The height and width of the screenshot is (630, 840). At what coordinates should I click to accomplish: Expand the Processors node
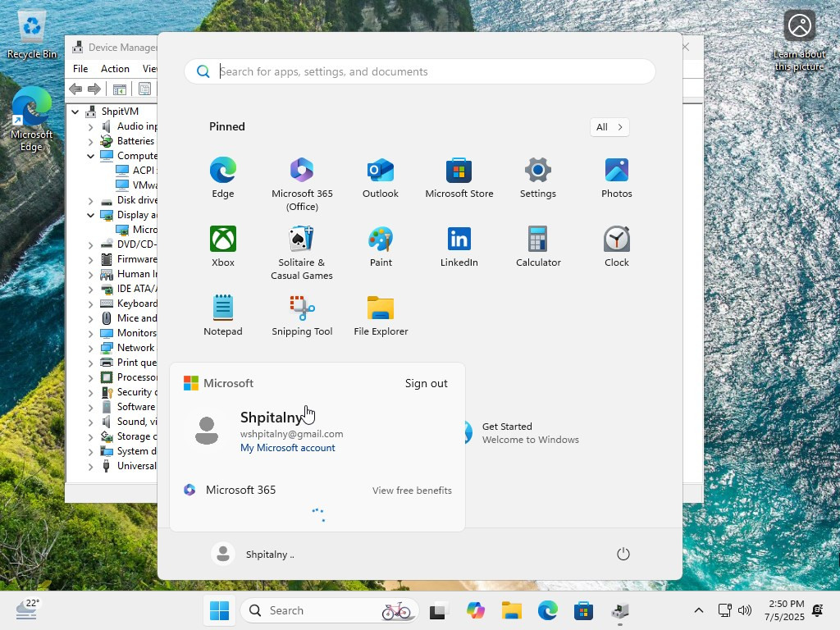pos(90,378)
